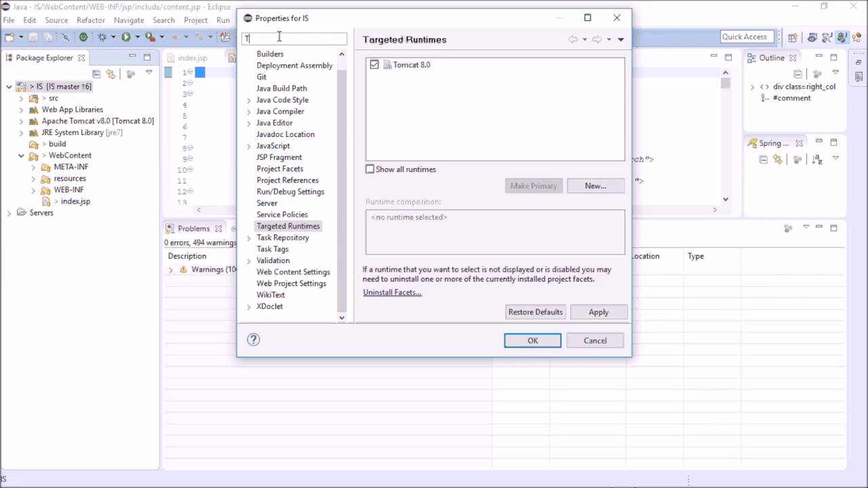
Task: Select index.jsp in Package Explorer
Action: [x=75, y=202]
